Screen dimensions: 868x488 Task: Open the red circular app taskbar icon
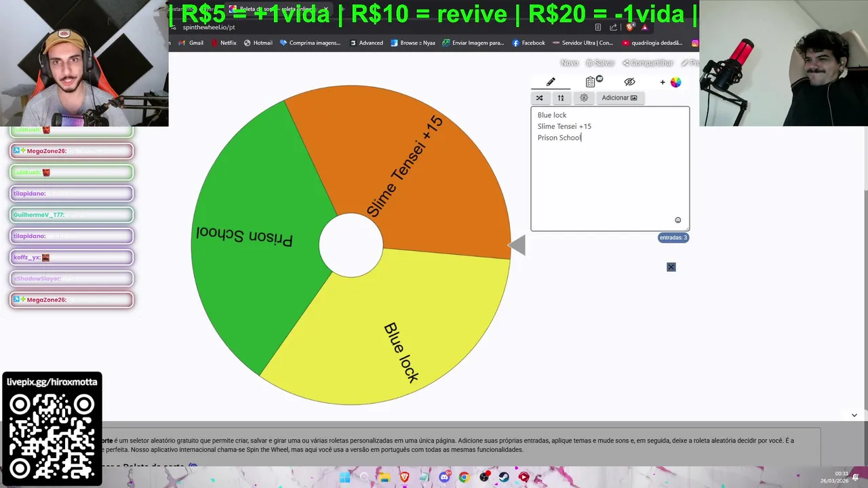click(524, 478)
